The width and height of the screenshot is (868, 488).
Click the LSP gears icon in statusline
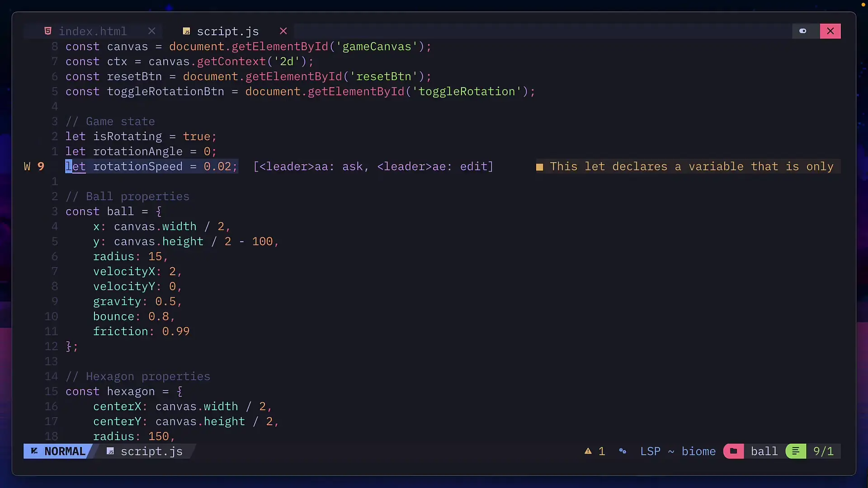coord(623,451)
